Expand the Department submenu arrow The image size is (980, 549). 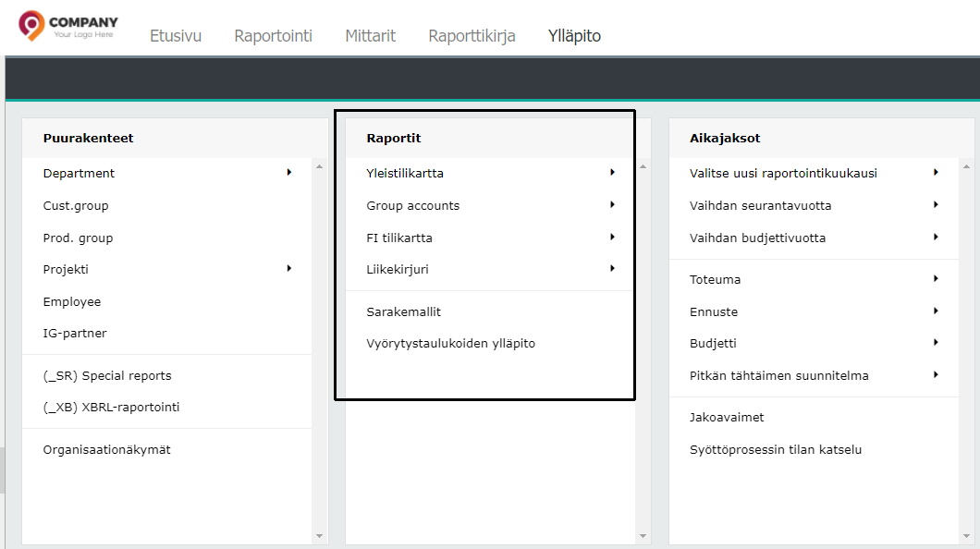pos(288,172)
